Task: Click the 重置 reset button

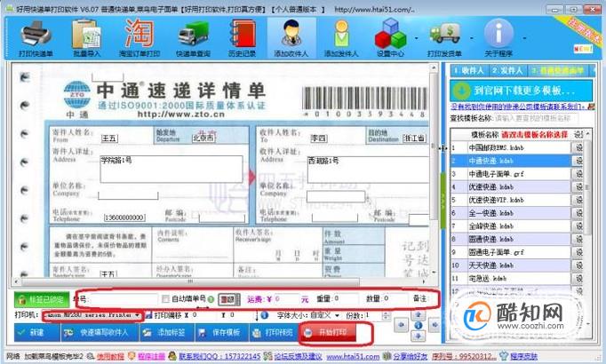Action: (228, 299)
